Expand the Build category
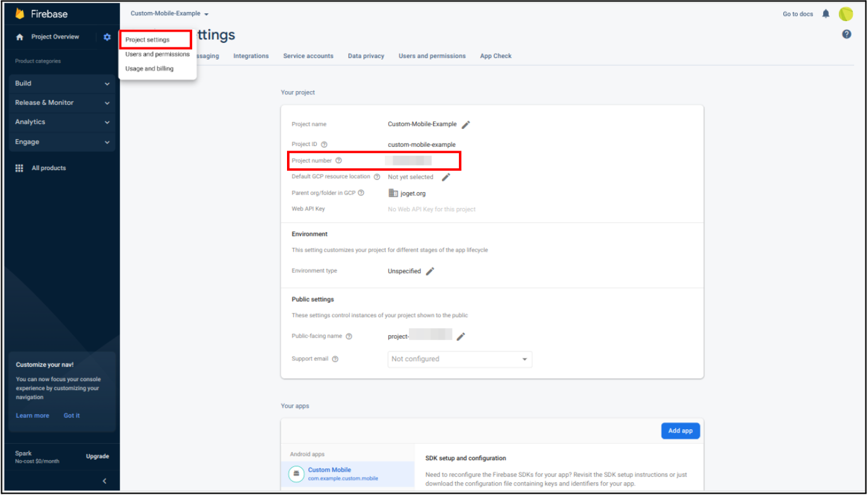 click(62, 83)
